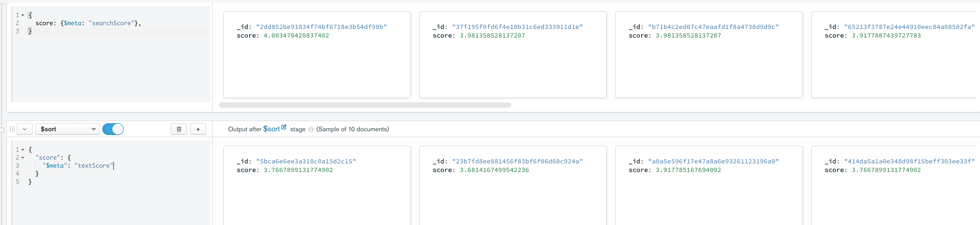Fold line 1 in the searchScore editor
The width and height of the screenshot is (980, 225).
[x=23, y=15]
